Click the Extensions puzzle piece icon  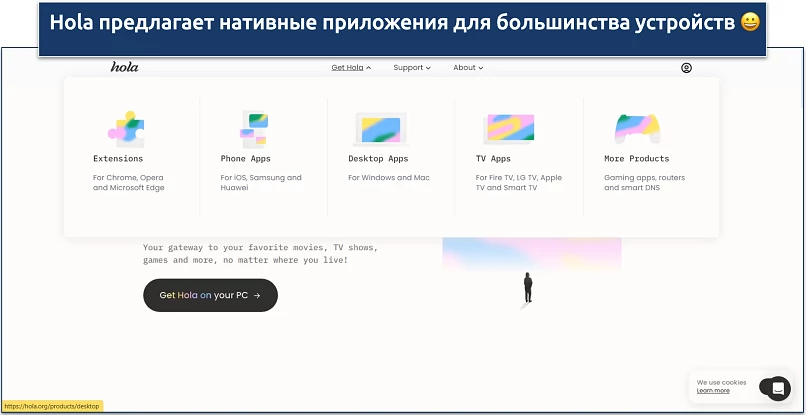pos(126,130)
